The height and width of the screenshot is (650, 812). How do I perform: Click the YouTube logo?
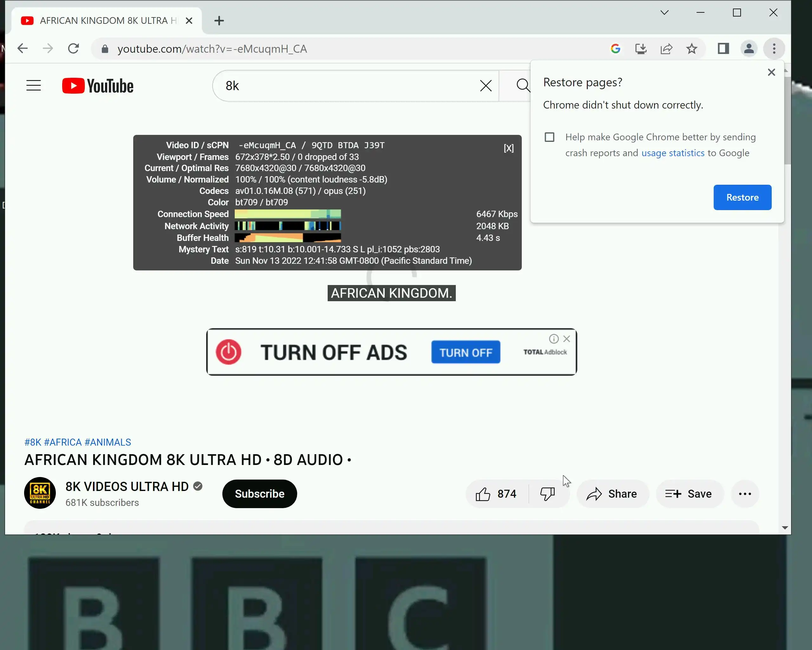coord(98,86)
